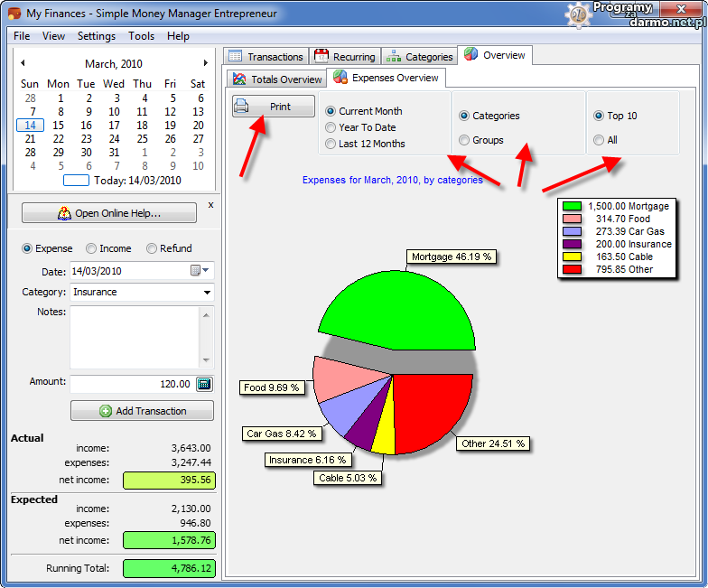Viewport: 708px width, 588px height.
Task: Open the Date field dropdown arrow
Action: click(x=207, y=270)
